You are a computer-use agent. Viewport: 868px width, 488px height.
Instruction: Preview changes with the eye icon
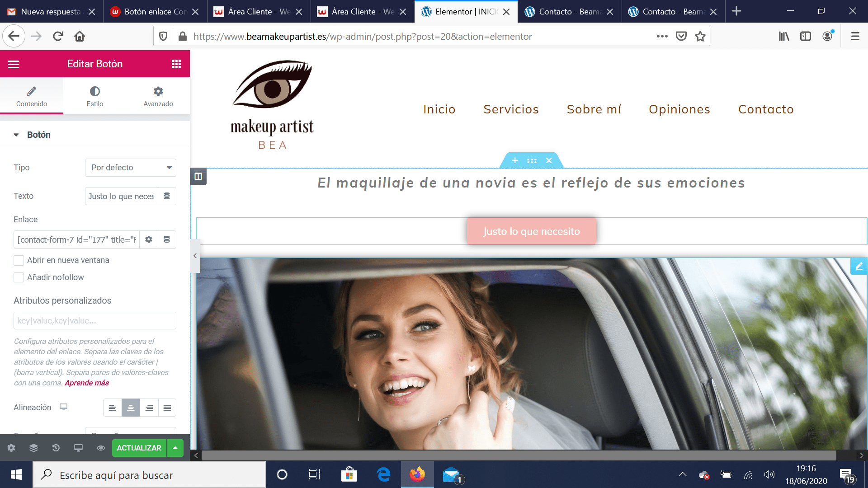[x=101, y=448]
